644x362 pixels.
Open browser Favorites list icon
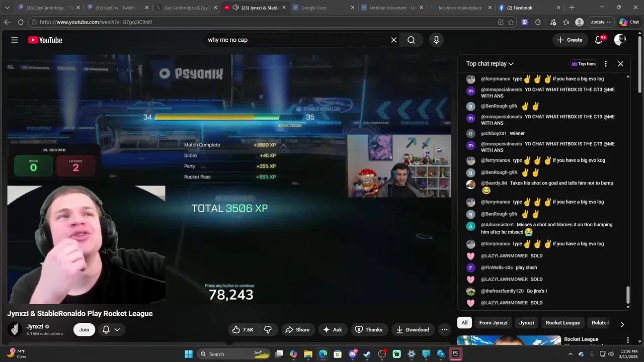tap(566, 22)
